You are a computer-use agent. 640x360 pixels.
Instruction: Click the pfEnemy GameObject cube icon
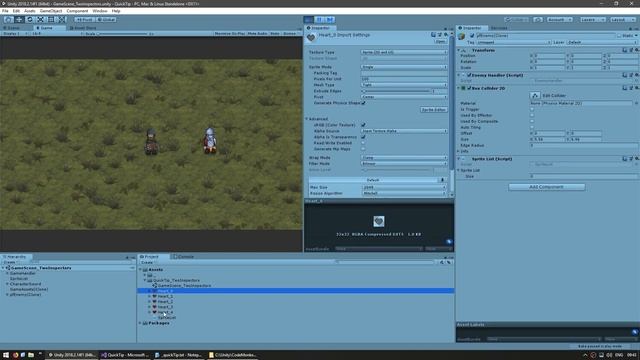[462, 36]
